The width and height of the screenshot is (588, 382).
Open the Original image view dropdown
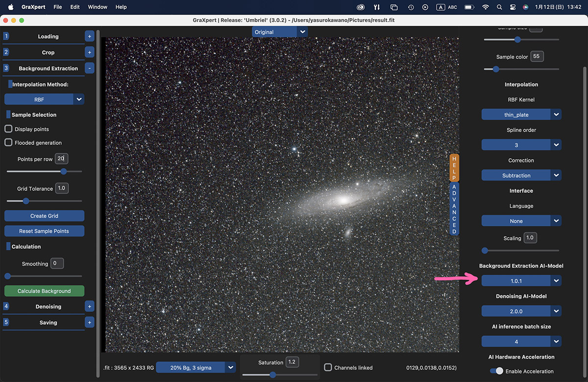tap(280, 32)
